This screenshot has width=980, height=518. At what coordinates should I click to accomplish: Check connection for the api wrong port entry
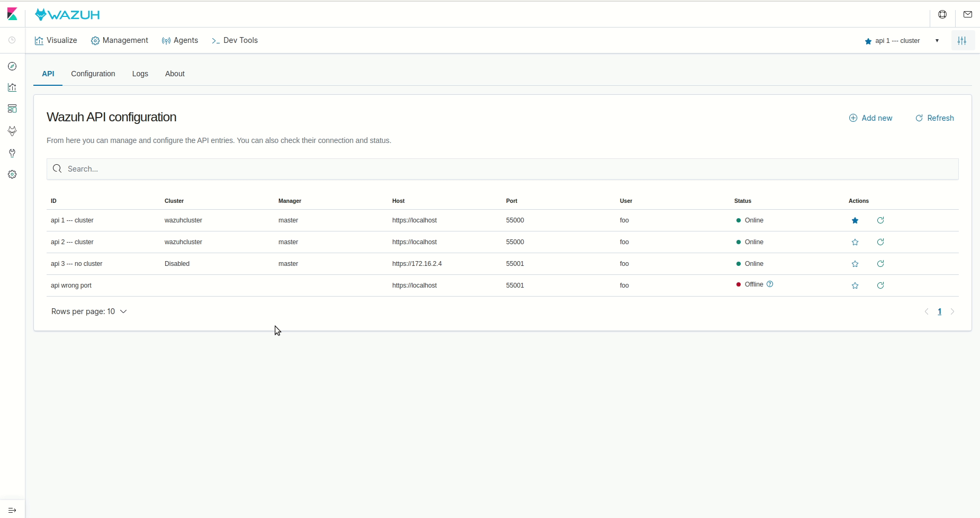coord(880,285)
